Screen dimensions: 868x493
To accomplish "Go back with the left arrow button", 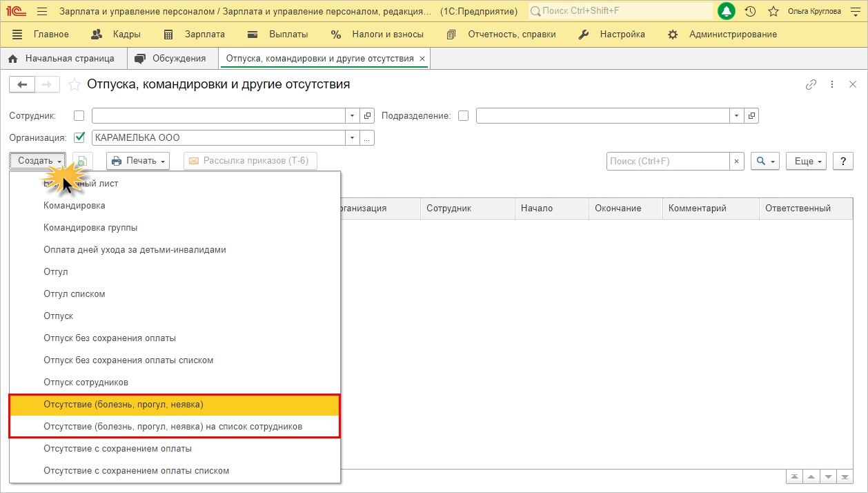I will point(22,84).
